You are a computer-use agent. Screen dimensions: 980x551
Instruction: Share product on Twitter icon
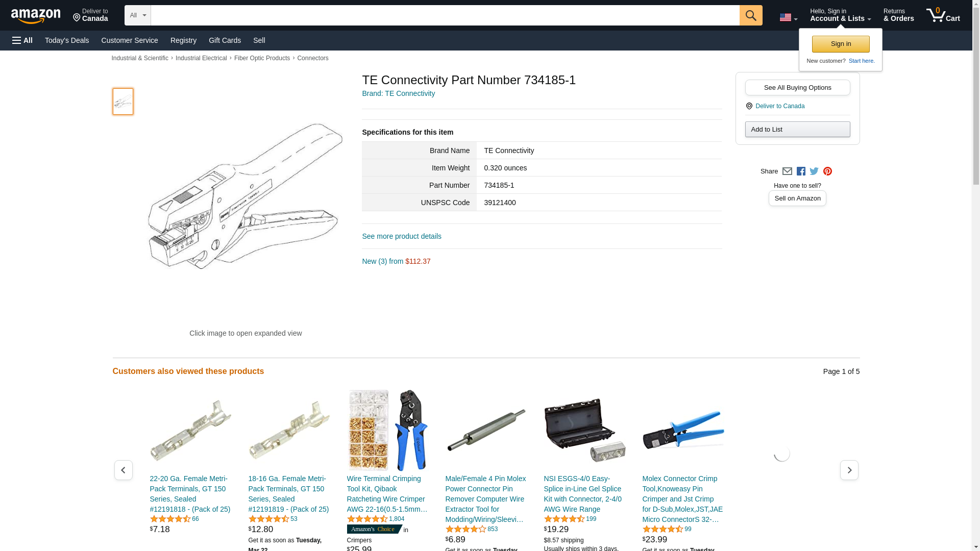(x=814, y=171)
